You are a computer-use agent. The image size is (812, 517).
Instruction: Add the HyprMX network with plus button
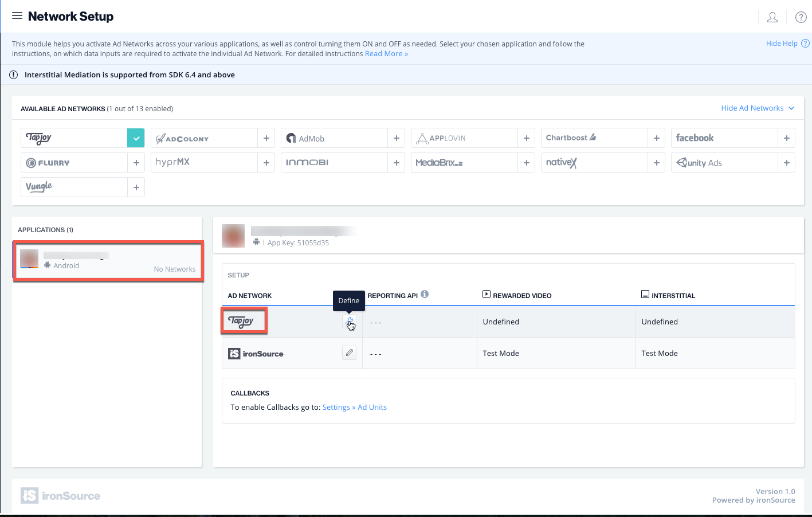[266, 163]
